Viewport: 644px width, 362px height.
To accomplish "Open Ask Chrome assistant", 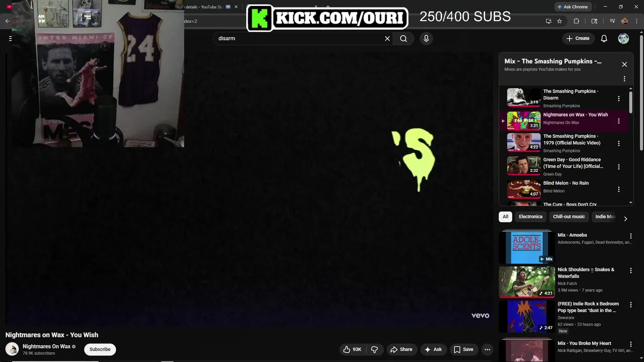I will click(x=573, y=7).
